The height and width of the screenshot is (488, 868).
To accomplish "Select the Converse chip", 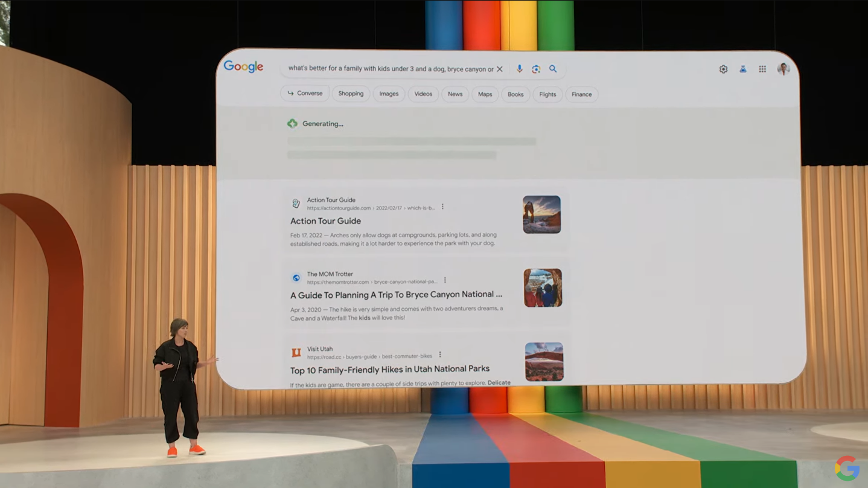I will coord(305,94).
